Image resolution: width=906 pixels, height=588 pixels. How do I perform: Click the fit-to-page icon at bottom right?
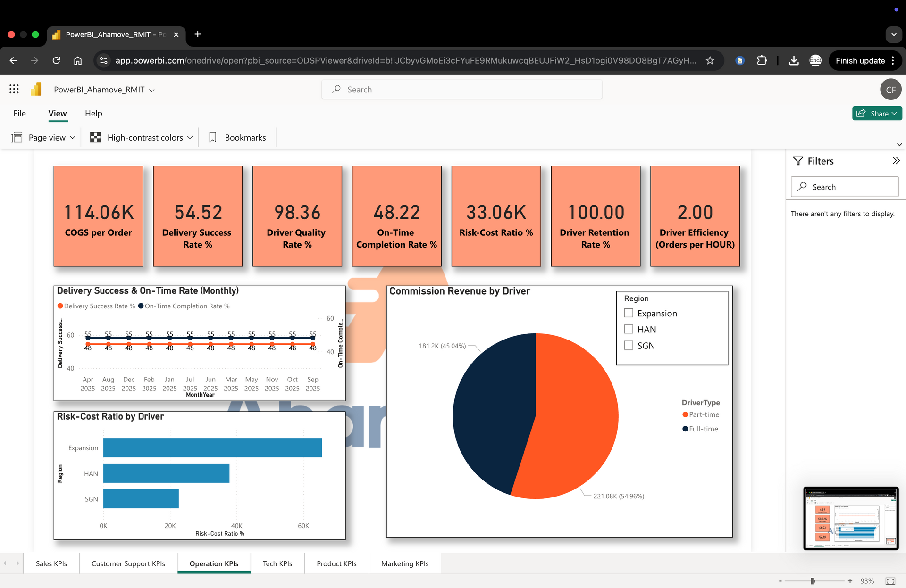point(890,581)
